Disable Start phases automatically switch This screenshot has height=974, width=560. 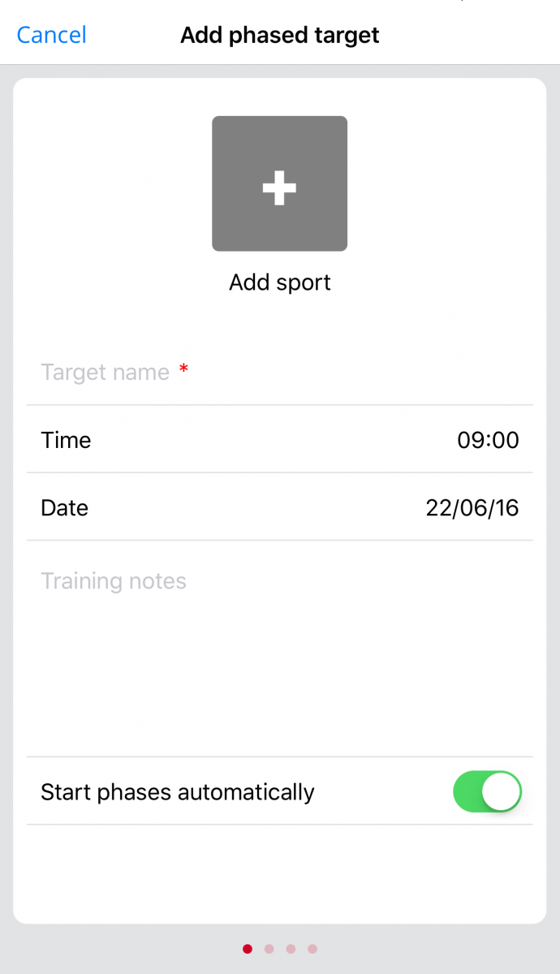487,791
